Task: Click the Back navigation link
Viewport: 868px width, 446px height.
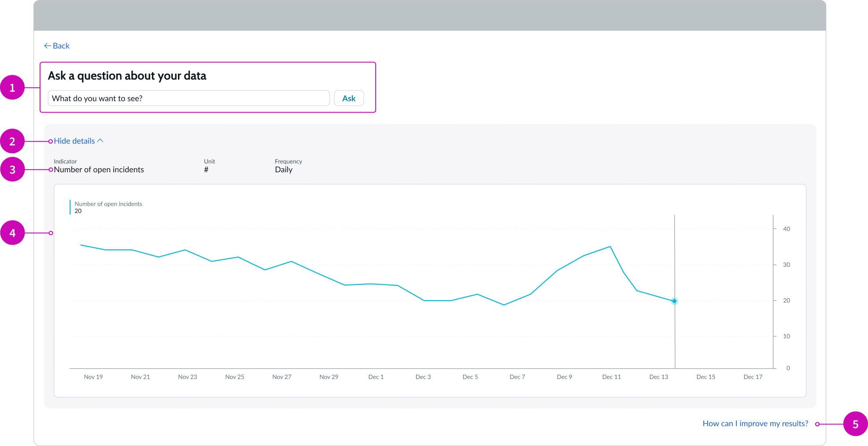Action: pos(56,45)
